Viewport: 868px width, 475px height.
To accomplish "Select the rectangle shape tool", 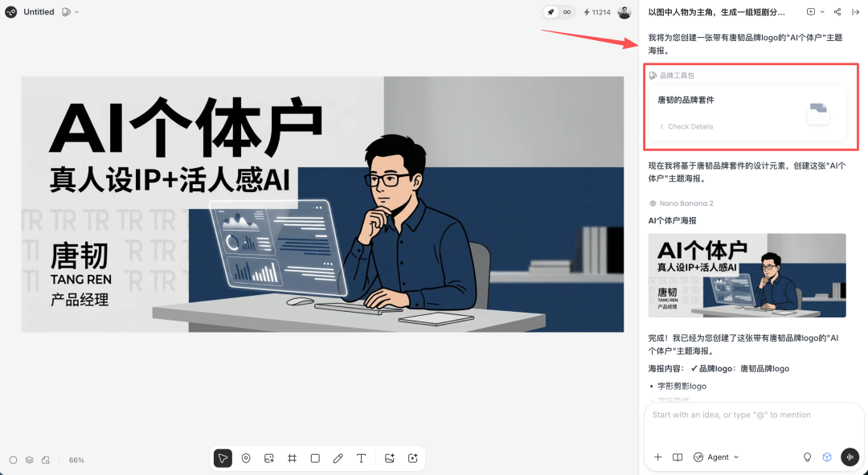I will pos(315,458).
